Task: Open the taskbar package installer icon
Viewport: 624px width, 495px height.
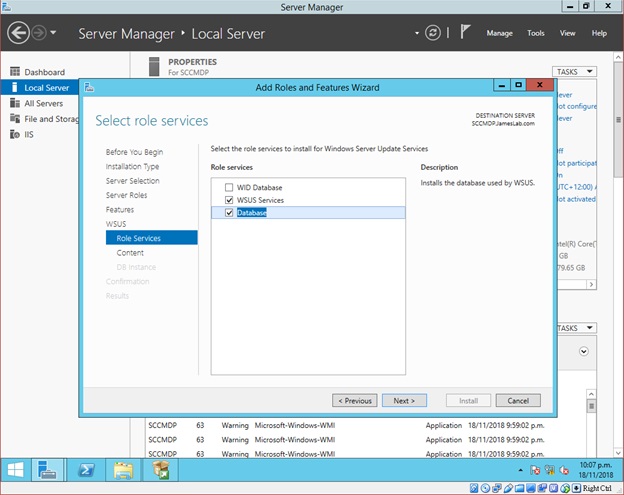Action: 161,470
